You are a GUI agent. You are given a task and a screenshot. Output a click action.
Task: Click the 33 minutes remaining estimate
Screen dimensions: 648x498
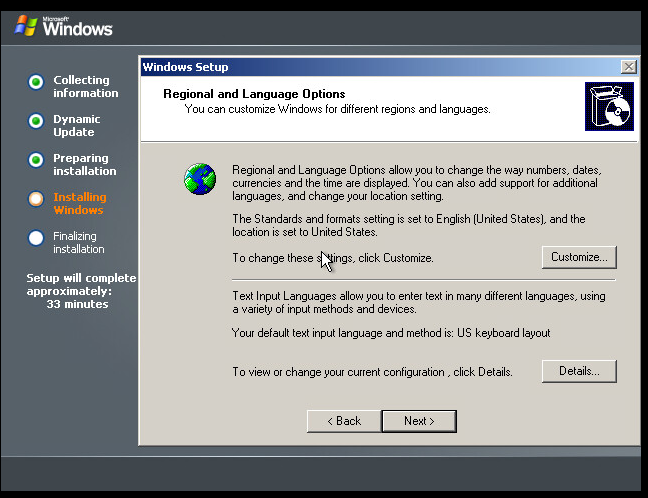click(x=77, y=304)
